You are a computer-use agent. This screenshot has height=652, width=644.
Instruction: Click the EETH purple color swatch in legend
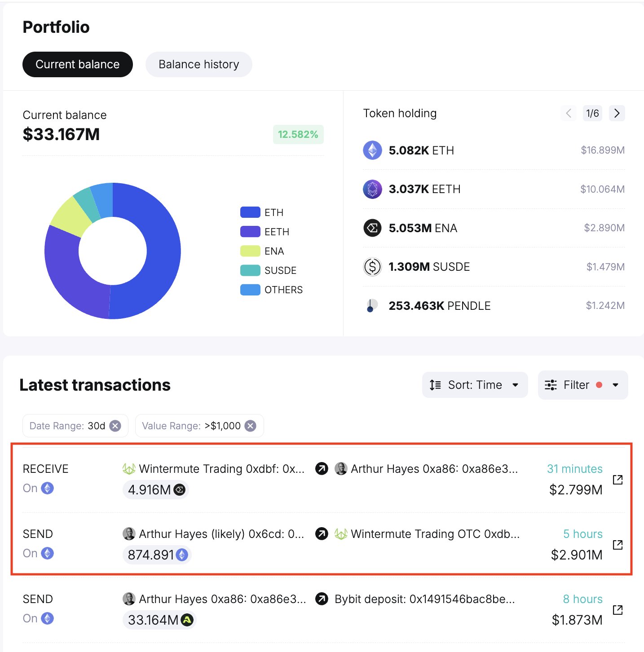[x=250, y=232]
